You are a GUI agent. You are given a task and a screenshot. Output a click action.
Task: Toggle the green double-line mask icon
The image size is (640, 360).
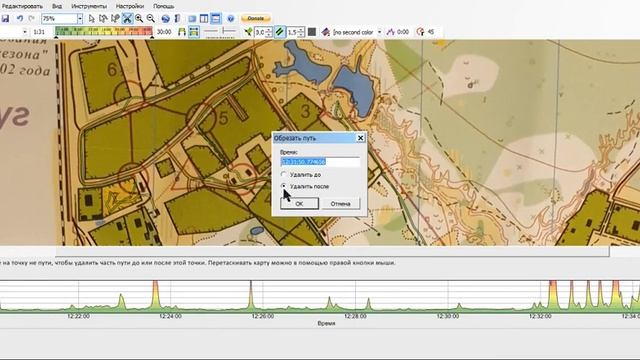pyautogui.click(x=280, y=32)
